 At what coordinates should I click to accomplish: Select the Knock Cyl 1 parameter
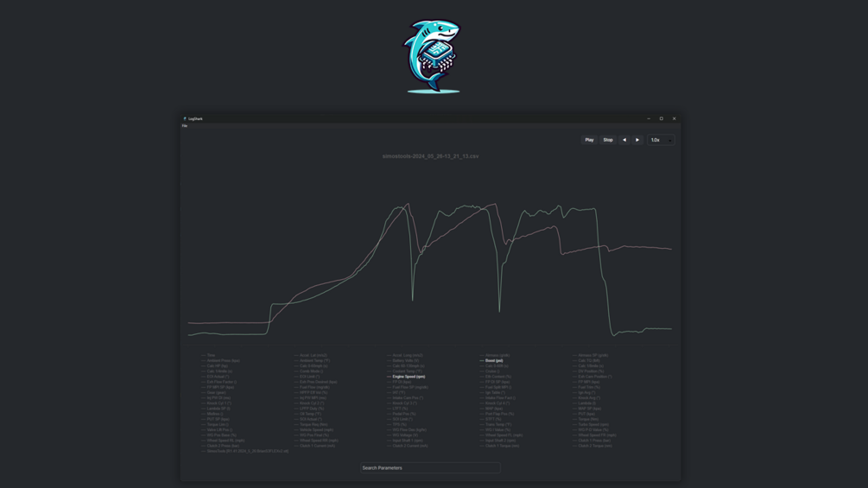(x=217, y=403)
